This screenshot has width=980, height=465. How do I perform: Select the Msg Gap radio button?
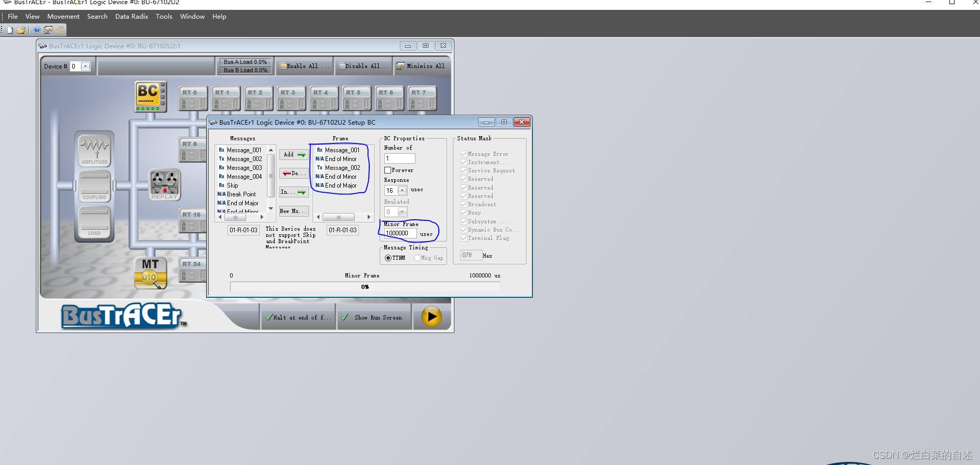[417, 258]
